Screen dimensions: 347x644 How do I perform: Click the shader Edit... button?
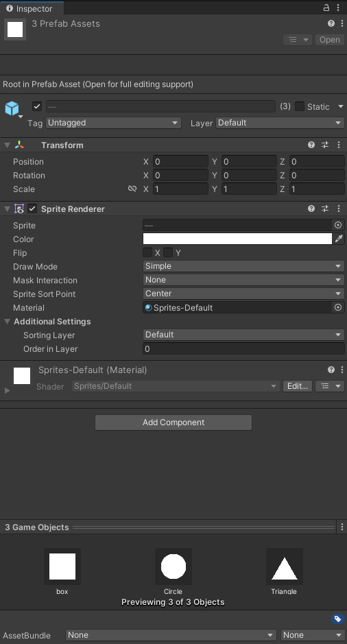298,386
